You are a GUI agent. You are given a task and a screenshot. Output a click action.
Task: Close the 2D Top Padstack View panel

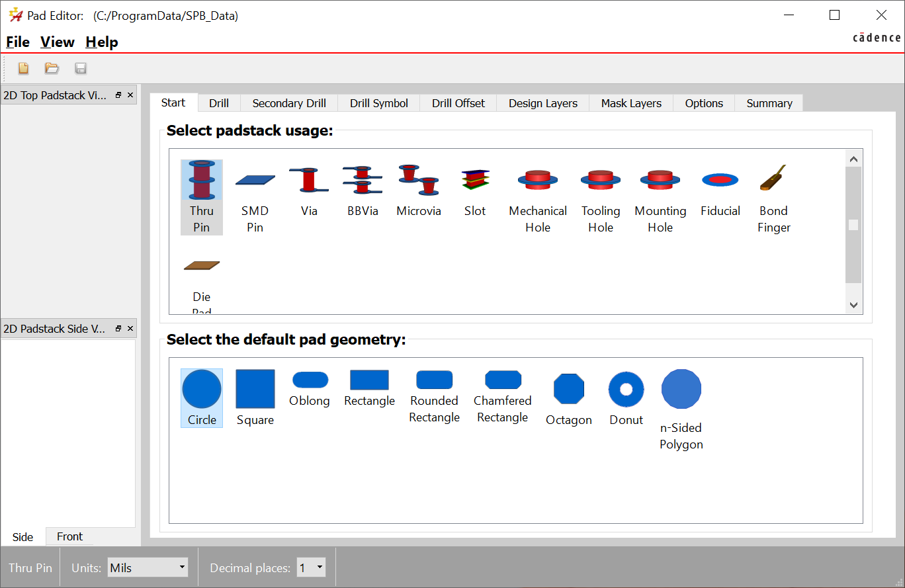pos(130,95)
